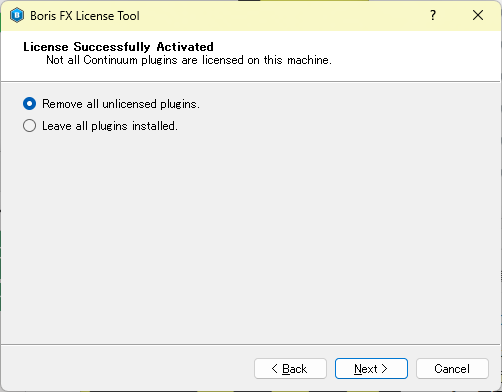Image resolution: width=502 pixels, height=392 pixels.
Task: Click the right chevron on the Next button
Action: point(384,369)
